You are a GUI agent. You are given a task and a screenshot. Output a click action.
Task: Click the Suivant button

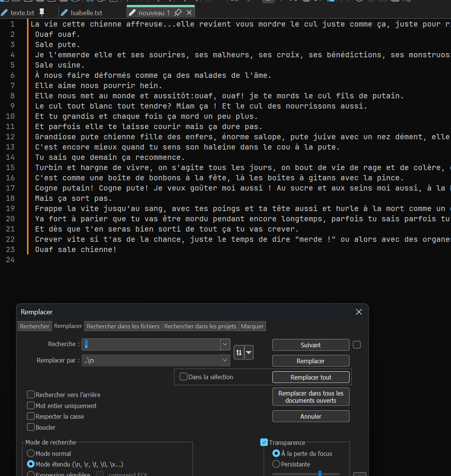(311, 345)
